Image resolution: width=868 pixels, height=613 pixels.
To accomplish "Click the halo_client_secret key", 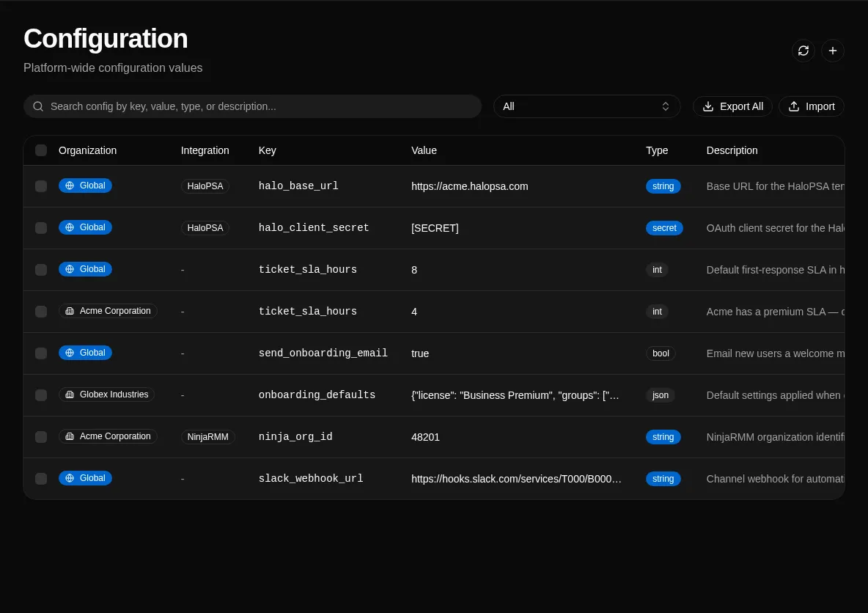I will coord(313,227).
